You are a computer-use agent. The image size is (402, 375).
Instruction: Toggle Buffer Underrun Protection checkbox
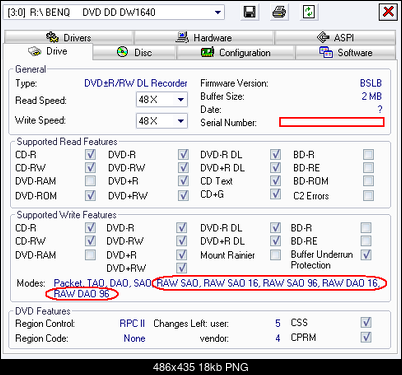point(366,255)
